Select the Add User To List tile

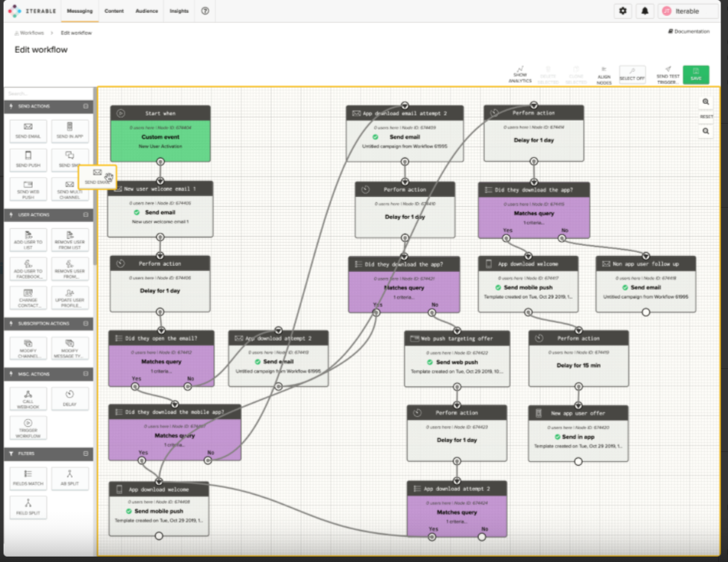point(28,240)
